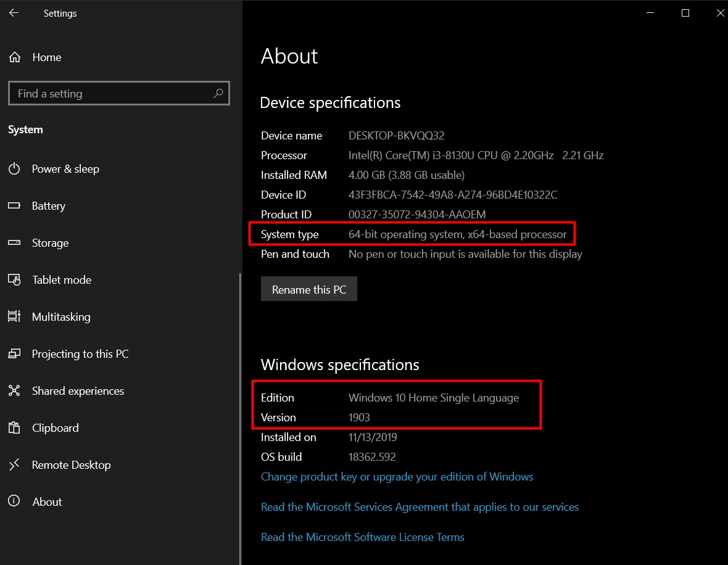This screenshot has width=728, height=565.
Task: Select Product ID 00327-35072-94304-AAOEM
Action: pyautogui.click(x=417, y=215)
